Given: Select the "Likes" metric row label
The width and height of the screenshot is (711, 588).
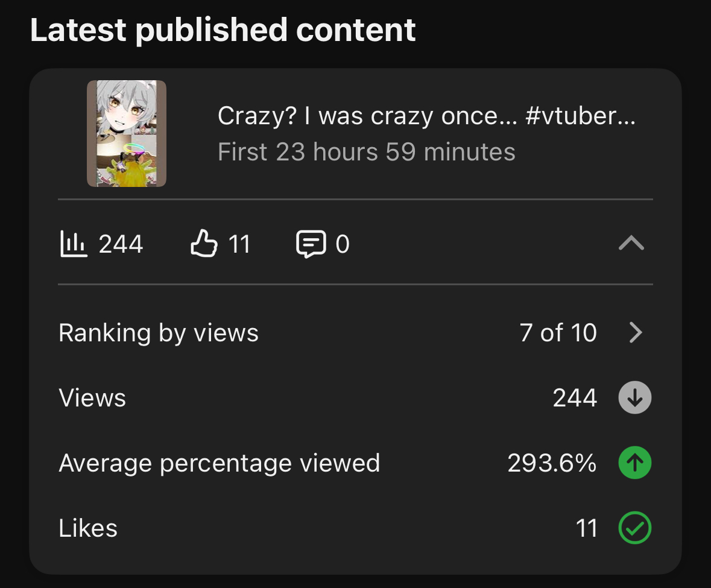Looking at the screenshot, I should (88, 528).
